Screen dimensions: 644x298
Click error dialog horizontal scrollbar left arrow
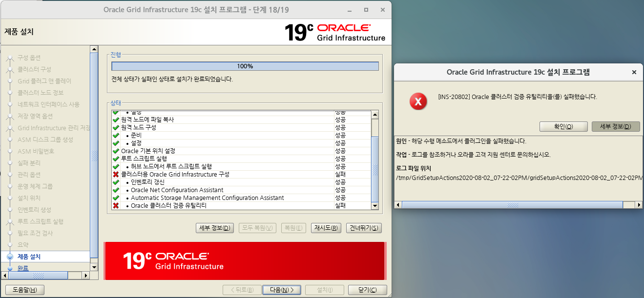coord(398,205)
